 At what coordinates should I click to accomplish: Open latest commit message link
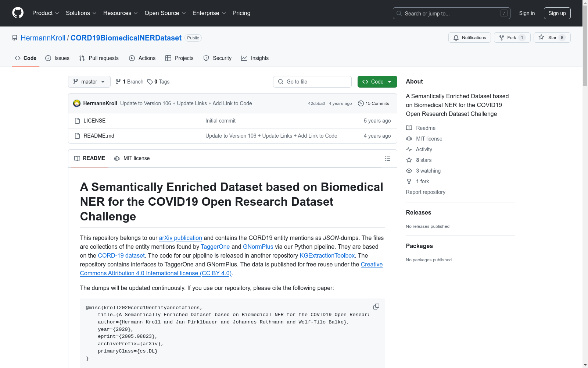(186, 103)
